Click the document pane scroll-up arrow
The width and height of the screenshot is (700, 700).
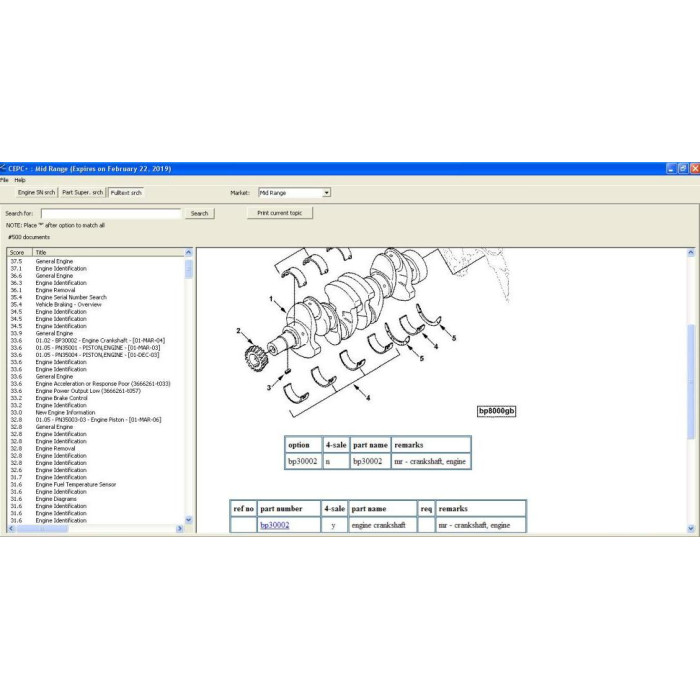(x=691, y=253)
